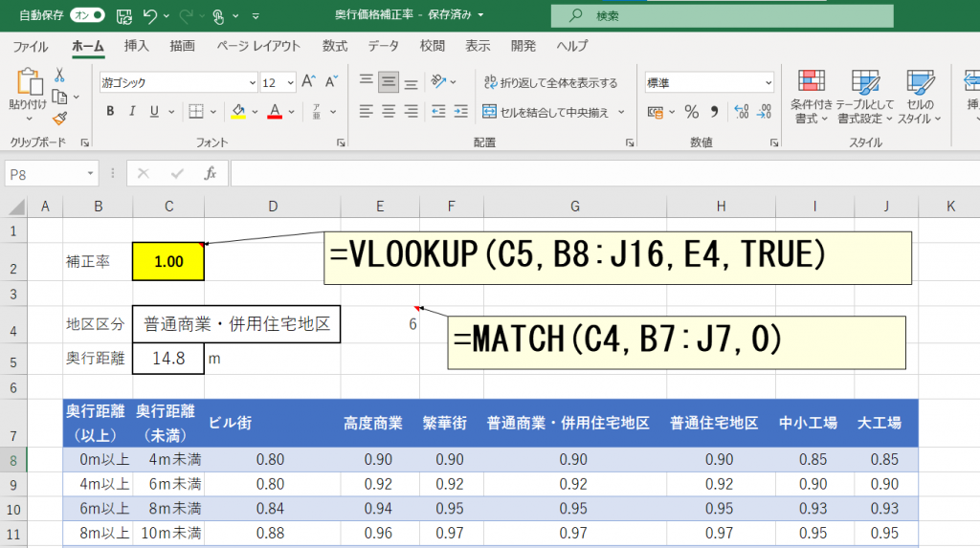Click the Comma Style number format icon
Image resolution: width=980 pixels, height=548 pixels.
tap(714, 112)
